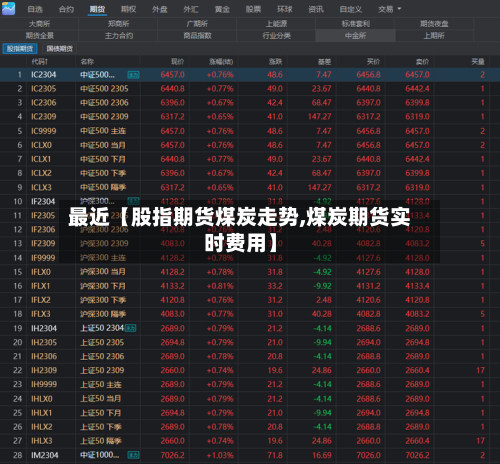
Task: Open the 外盘 tab
Action: [160, 9]
